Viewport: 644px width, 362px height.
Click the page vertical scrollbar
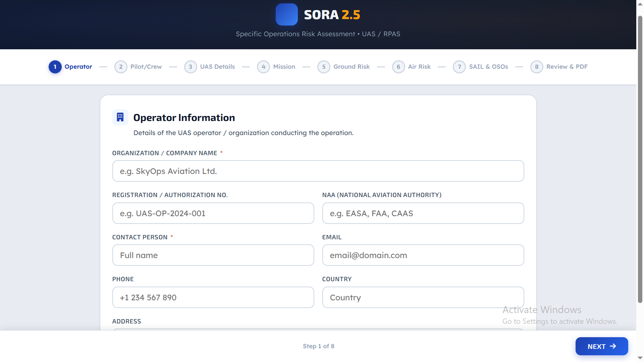[640, 160]
